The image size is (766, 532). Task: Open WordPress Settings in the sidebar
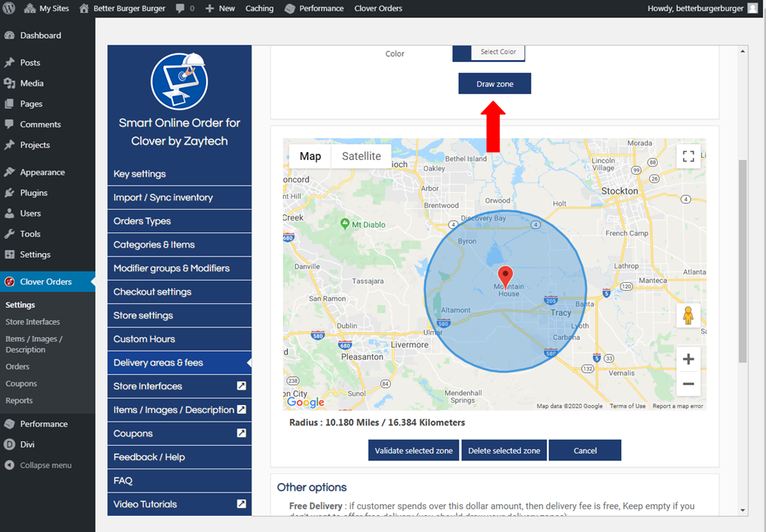click(x=48, y=254)
